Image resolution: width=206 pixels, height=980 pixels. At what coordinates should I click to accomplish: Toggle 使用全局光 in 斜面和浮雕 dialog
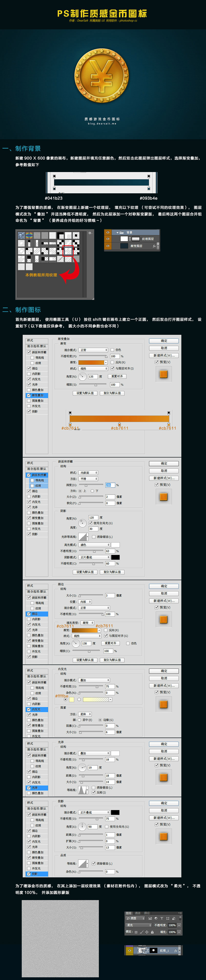tap(91, 523)
